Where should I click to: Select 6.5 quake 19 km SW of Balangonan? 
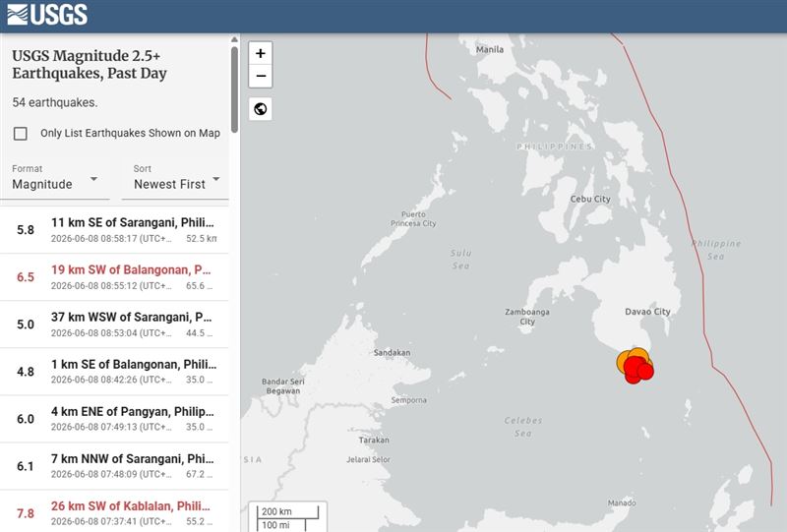tap(114, 277)
